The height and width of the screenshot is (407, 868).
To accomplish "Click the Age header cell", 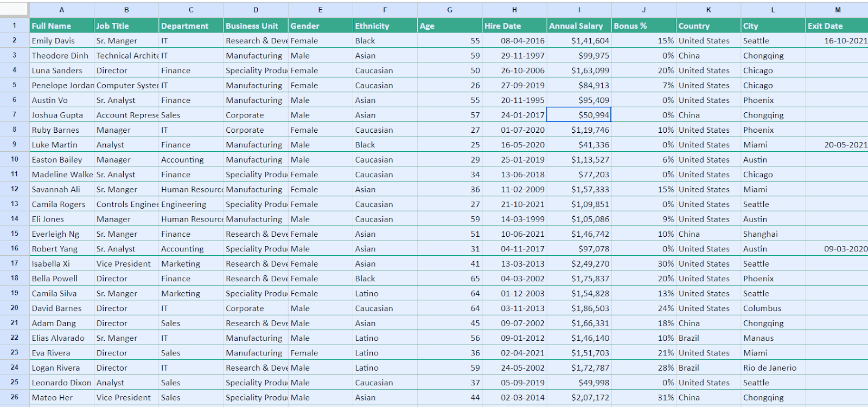I will (450, 25).
